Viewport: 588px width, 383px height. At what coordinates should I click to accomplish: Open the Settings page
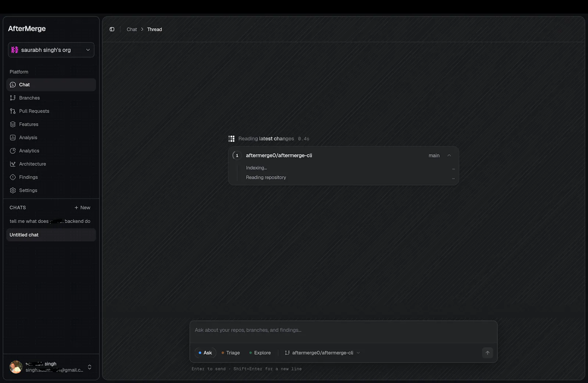(51, 191)
